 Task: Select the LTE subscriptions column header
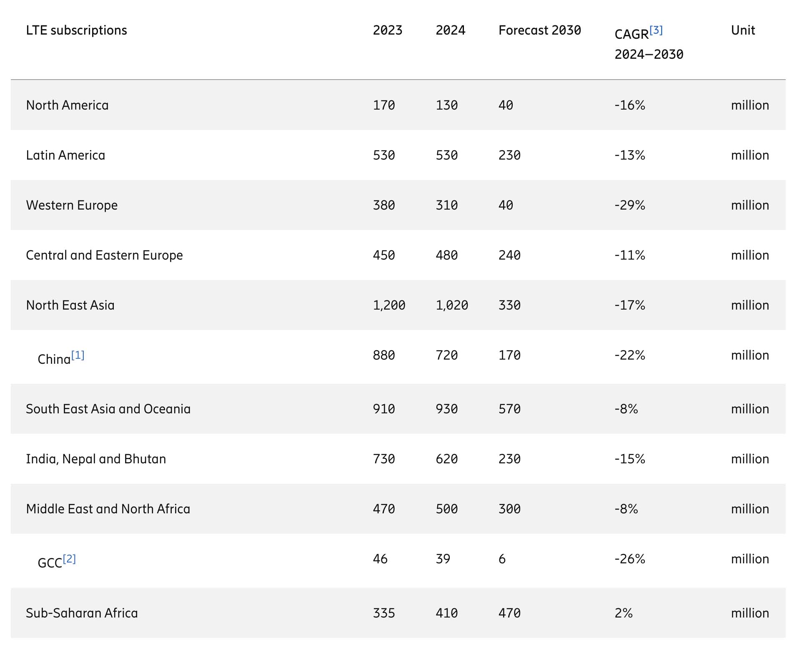[76, 30]
